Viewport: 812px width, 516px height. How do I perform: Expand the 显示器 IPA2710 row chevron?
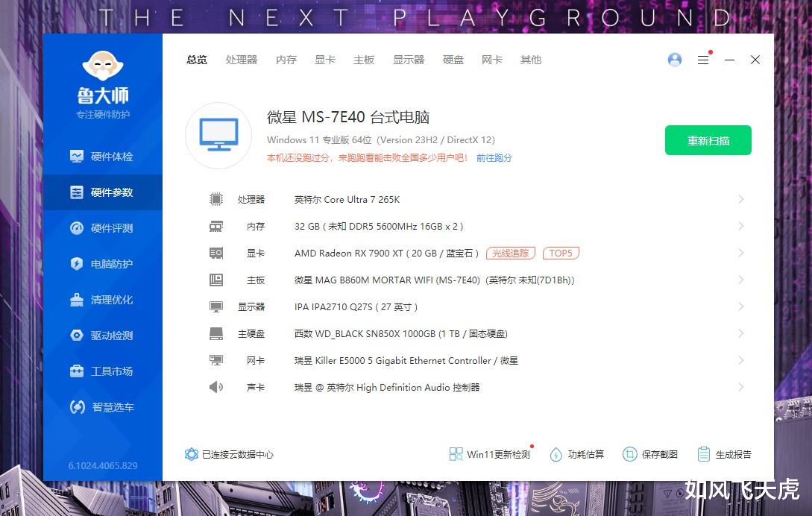point(740,306)
